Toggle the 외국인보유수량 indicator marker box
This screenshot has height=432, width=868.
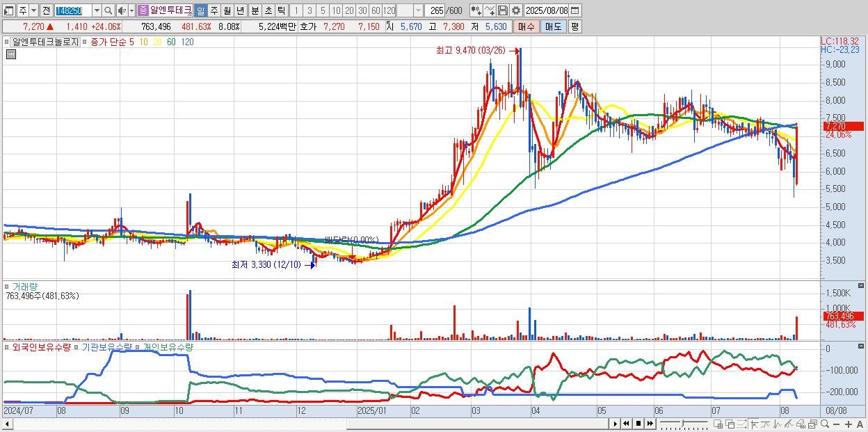tap(7, 346)
